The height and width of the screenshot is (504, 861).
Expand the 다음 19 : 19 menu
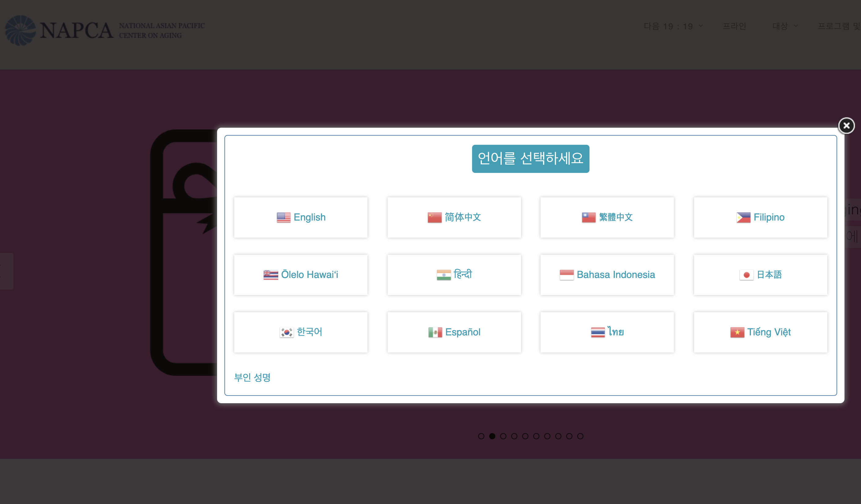[673, 26]
